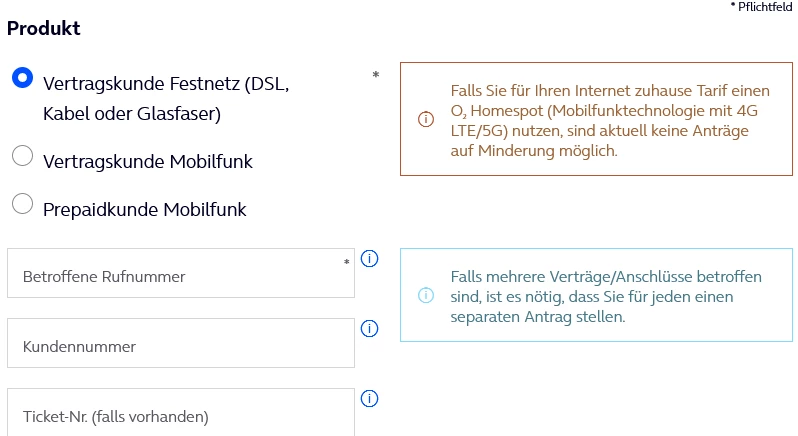This screenshot has width=798, height=436.
Task: Click the 'Prepaidkunde Mobilfunk' label text
Action: (x=145, y=210)
